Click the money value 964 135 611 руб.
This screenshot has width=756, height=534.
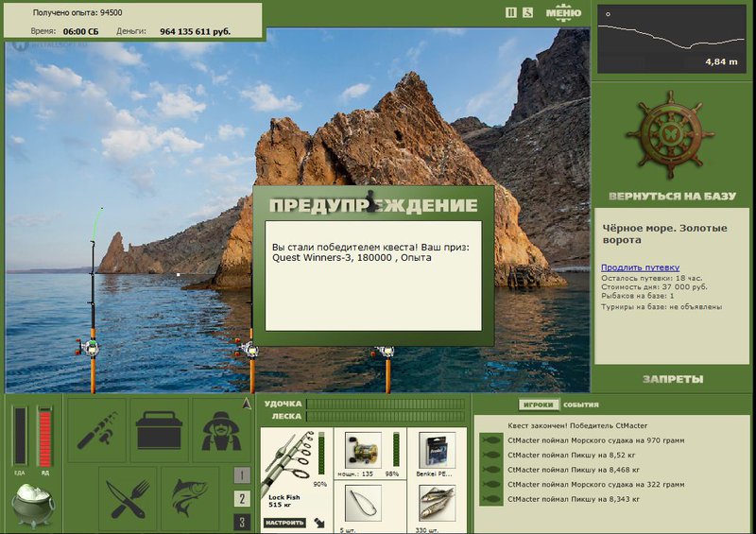coord(196,32)
